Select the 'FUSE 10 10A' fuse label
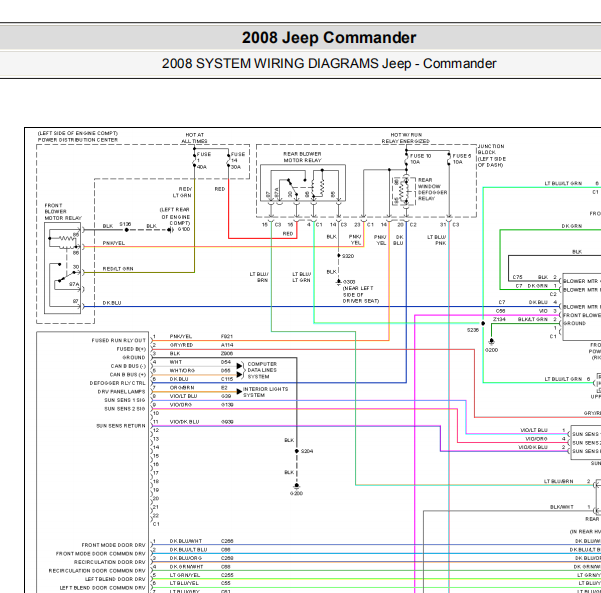 tap(420, 159)
